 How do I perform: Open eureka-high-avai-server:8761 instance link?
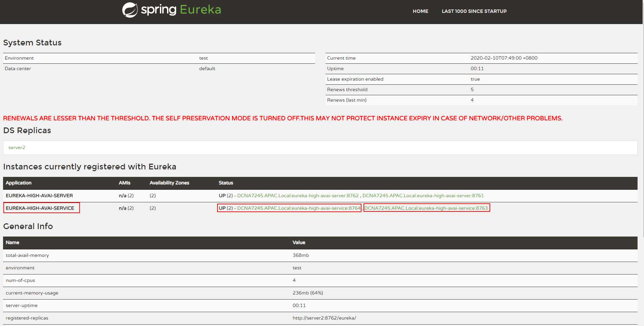423,196
